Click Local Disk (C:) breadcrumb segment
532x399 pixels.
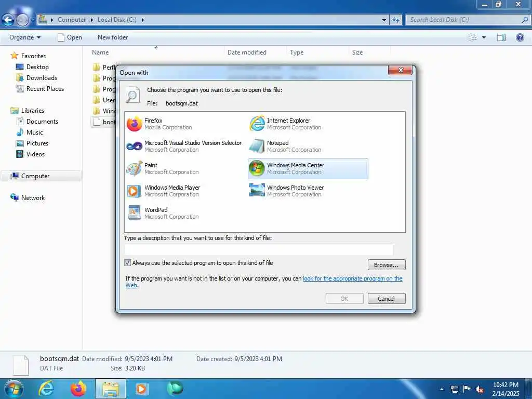[x=117, y=20]
